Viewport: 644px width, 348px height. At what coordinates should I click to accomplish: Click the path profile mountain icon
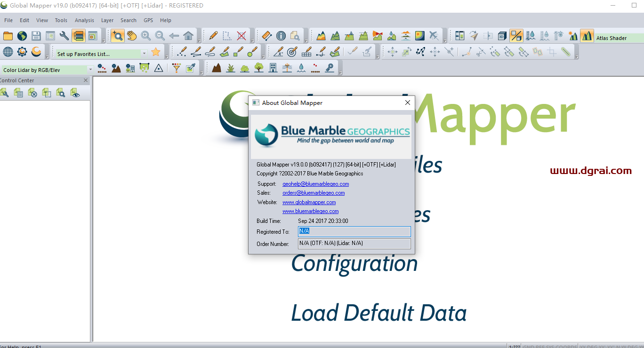point(363,36)
